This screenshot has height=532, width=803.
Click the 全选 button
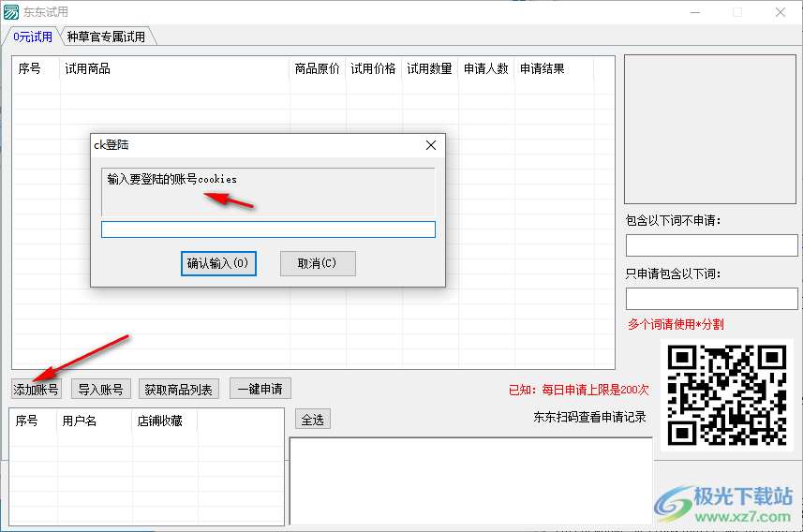(x=312, y=420)
